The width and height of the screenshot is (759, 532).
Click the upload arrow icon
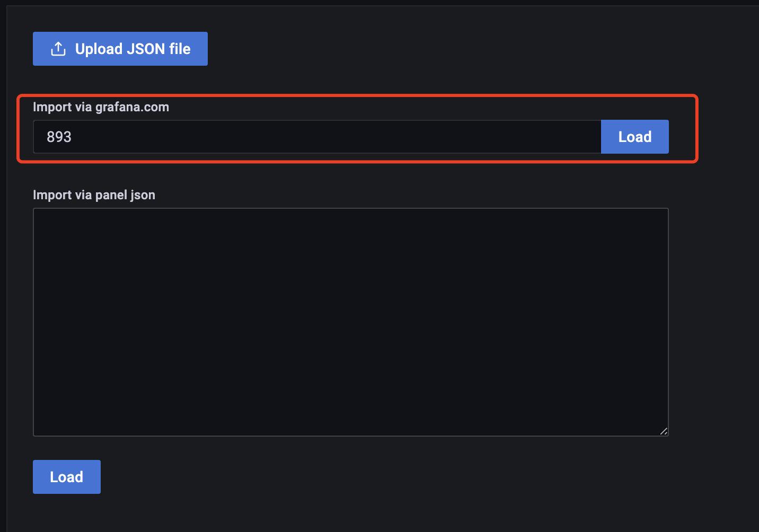tap(58, 49)
